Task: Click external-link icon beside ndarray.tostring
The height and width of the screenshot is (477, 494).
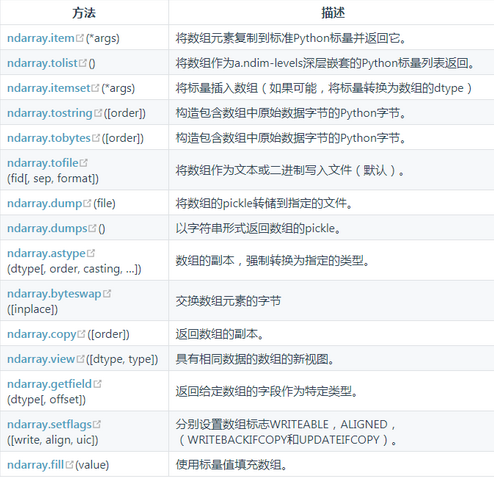Action: pos(98,113)
